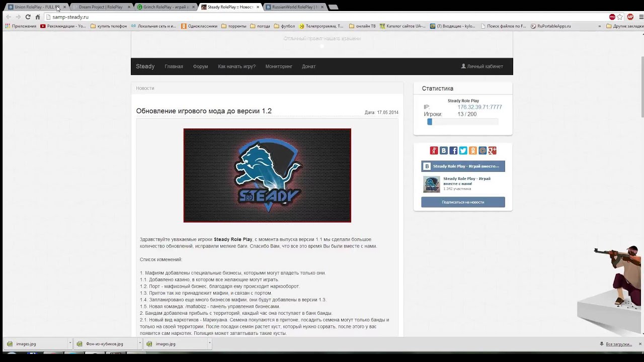Screen dimensions: 644x362
Task: Click Все загрузки downloads link
Action: coord(618,344)
